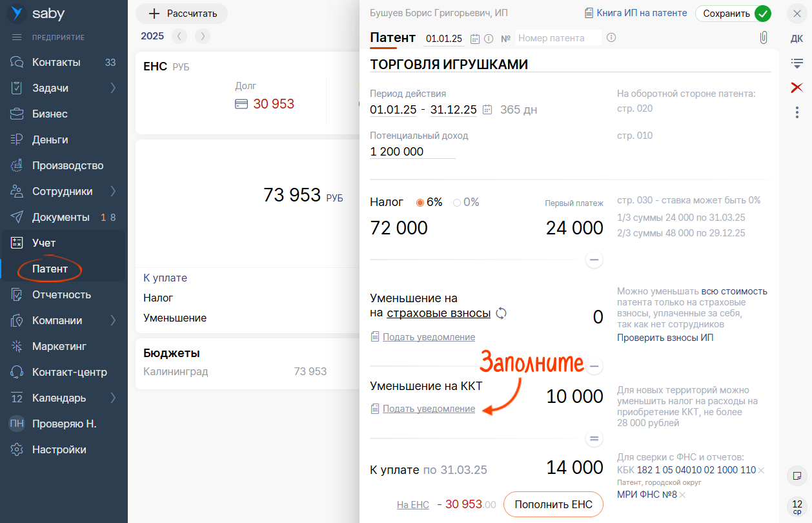Collapse the tax section with minus button

coord(594,260)
